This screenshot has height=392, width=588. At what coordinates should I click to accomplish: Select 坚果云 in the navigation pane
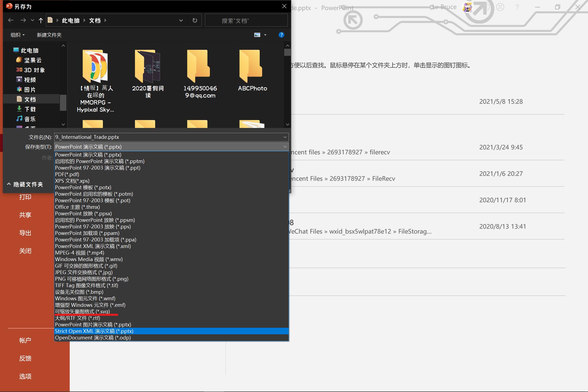[33, 60]
